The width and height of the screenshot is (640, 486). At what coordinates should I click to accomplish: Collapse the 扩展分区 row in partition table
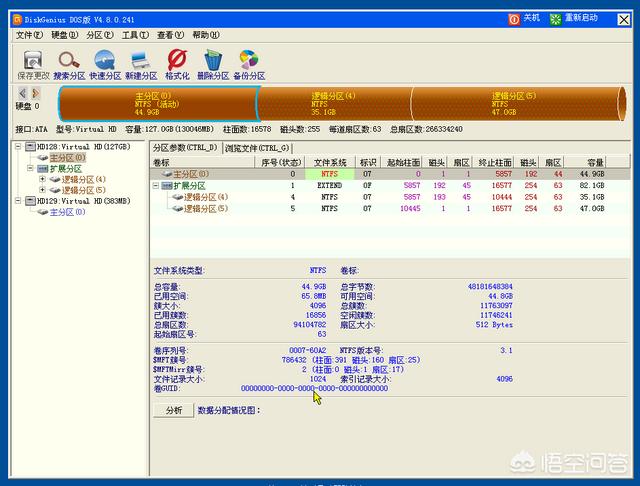[x=156, y=186]
